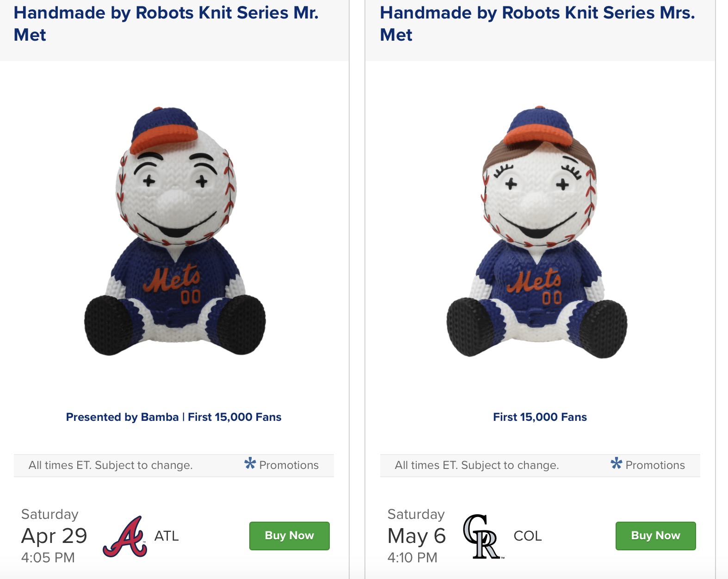Click the Atlanta Braves logo icon
The height and width of the screenshot is (579, 728).
click(125, 536)
